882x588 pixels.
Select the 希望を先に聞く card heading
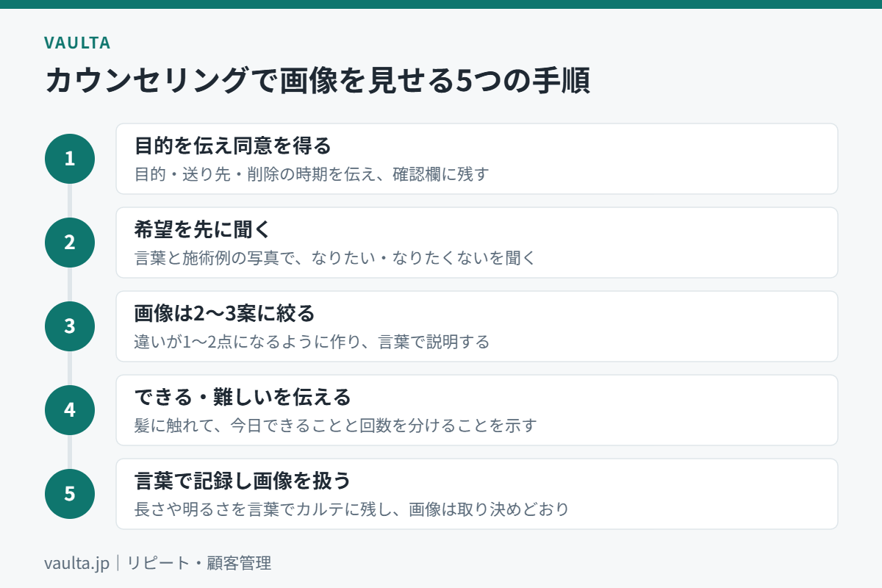pyautogui.click(x=203, y=229)
